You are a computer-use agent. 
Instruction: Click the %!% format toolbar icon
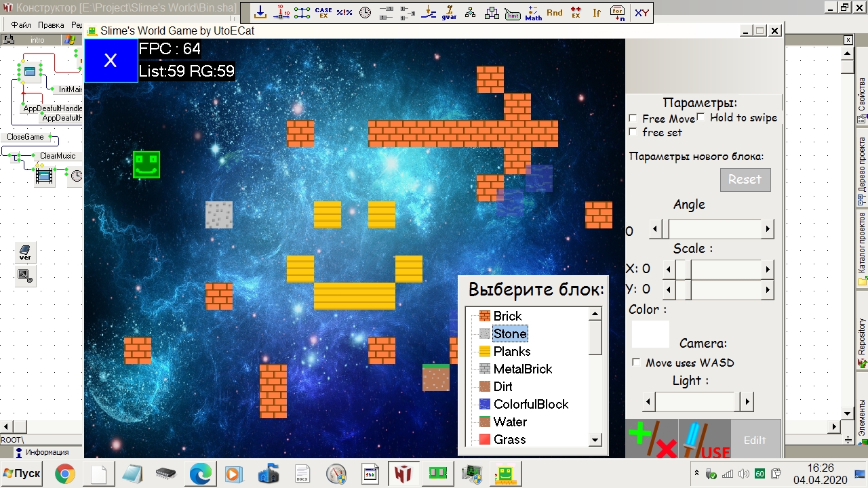pyautogui.click(x=344, y=12)
